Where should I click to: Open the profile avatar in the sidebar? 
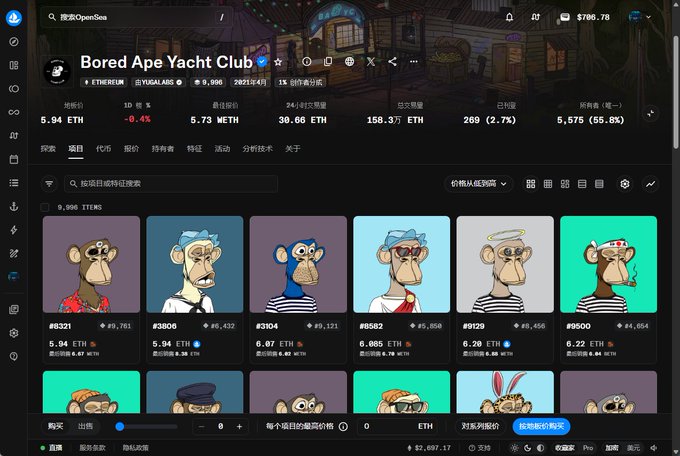(x=14, y=276)
